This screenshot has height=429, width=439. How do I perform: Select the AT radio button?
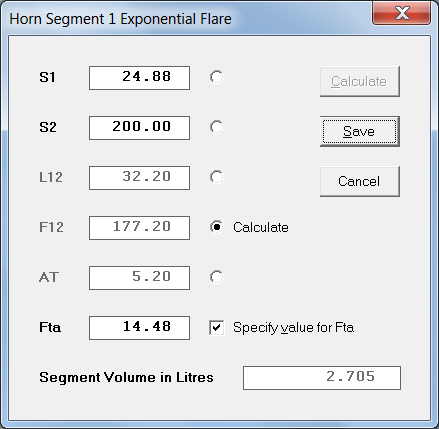tap(217, 277)
